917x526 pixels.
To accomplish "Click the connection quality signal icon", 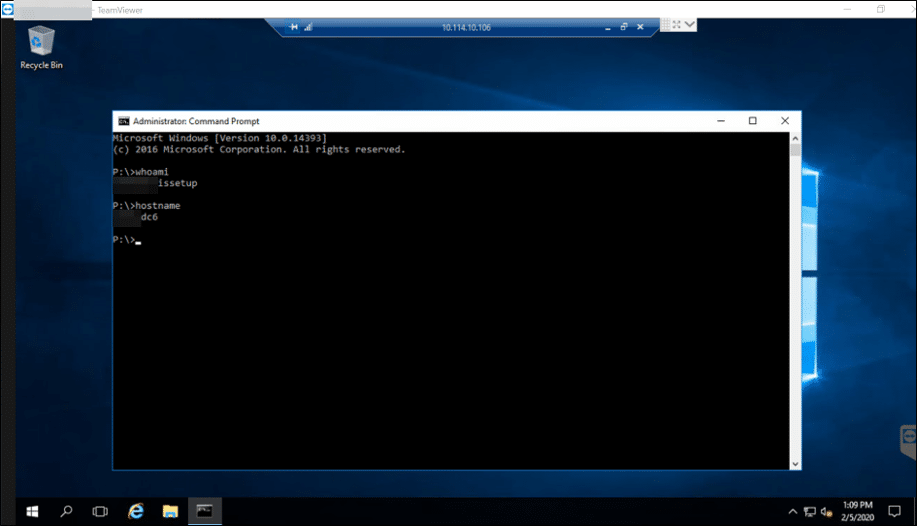I will (x=307, y=27).
